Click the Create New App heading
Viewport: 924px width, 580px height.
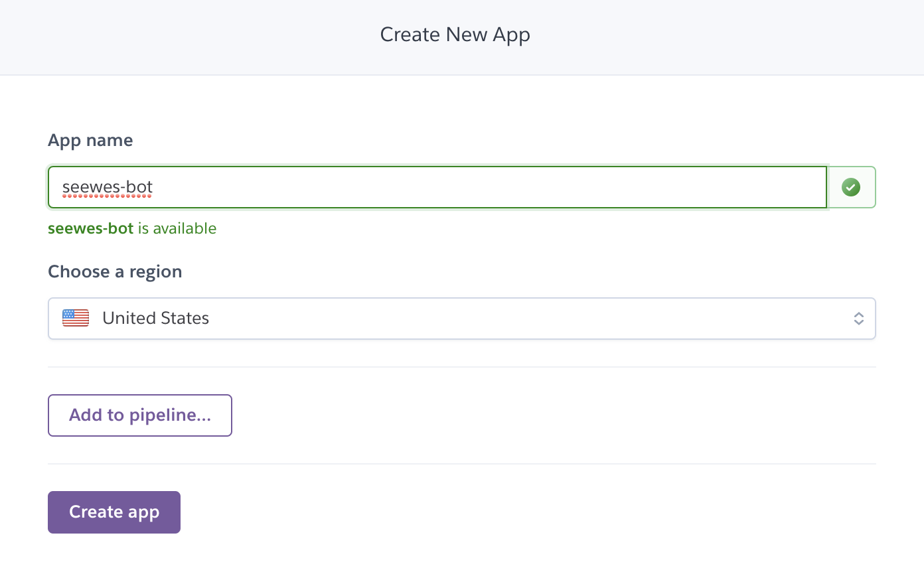[455, 35]
